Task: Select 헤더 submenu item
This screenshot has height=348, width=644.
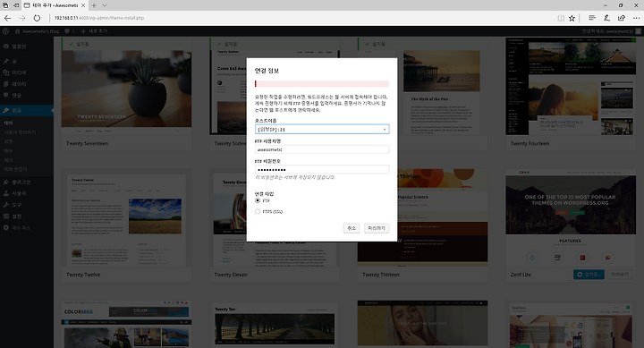Action: 8,160
